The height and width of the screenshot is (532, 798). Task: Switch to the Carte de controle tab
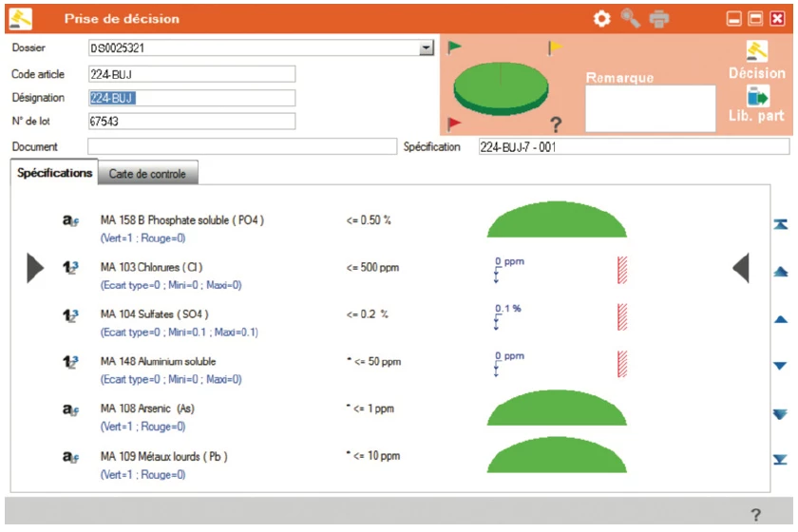pos(147,174)
